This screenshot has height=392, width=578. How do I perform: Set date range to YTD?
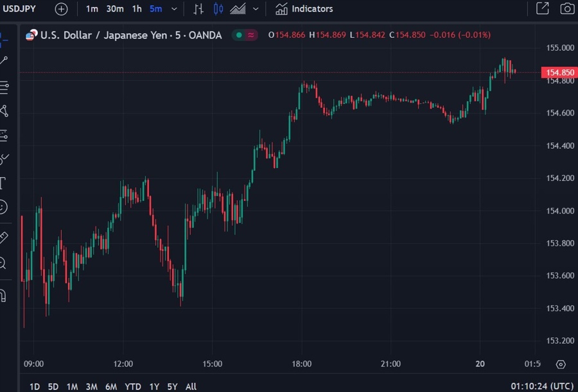[133, 386]
